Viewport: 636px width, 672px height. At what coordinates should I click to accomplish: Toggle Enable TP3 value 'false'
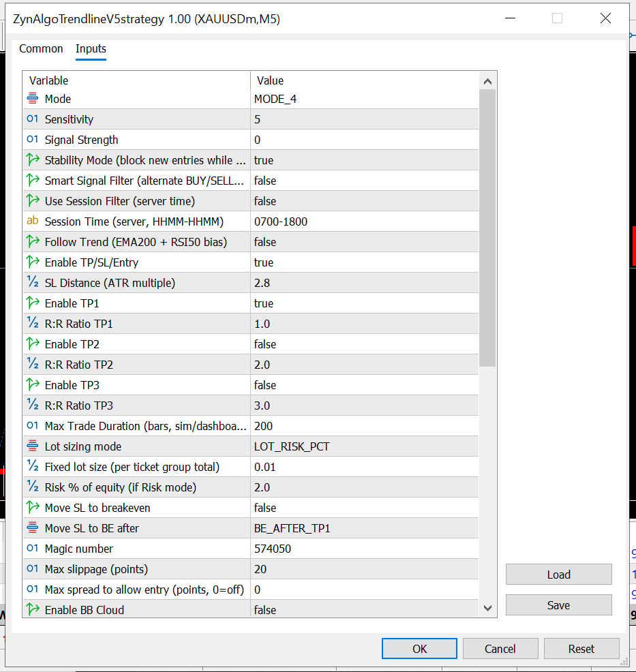coord(364,385)
